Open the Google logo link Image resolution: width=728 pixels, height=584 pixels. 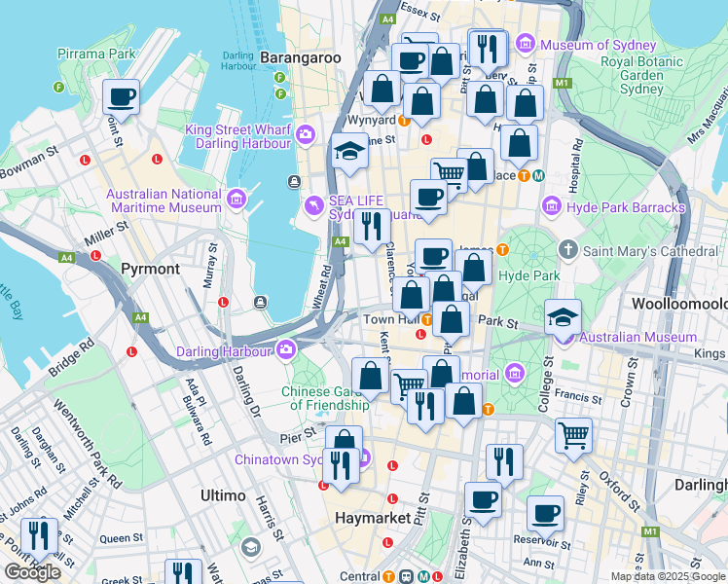(33, 572)
